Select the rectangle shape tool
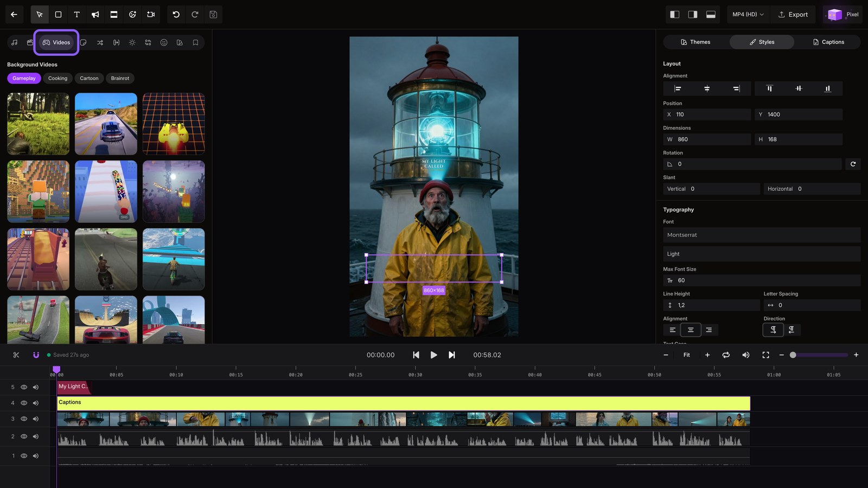 [x=58, y=15]
